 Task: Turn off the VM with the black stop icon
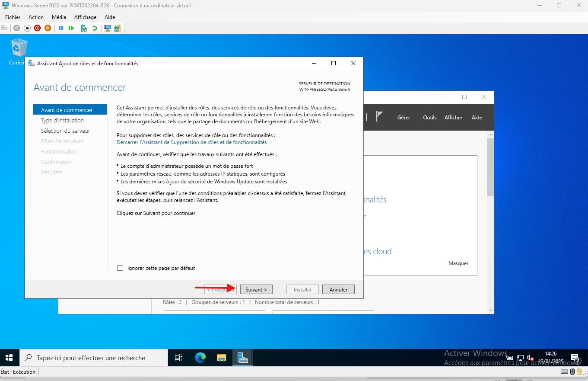coord(27,28)
